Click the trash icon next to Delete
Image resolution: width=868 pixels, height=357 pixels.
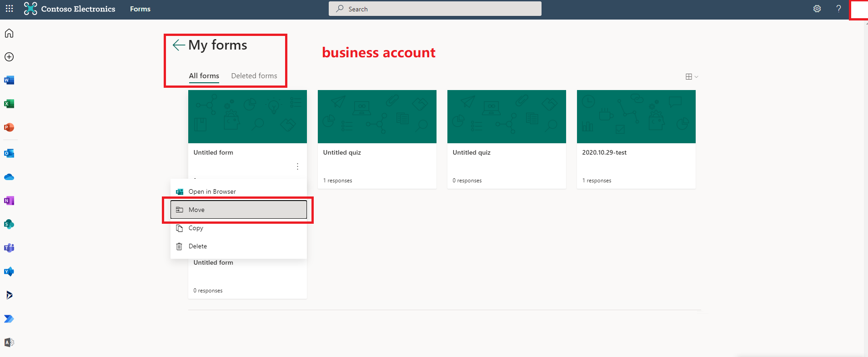[179, 246]
